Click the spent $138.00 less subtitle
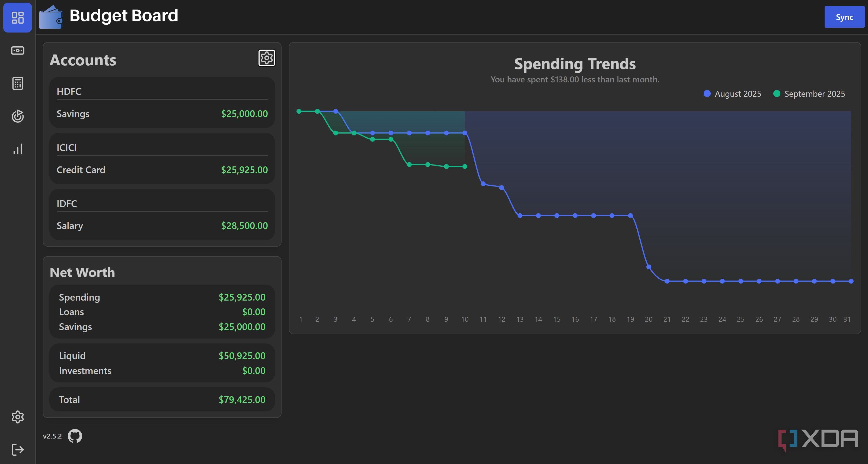The image size is (868, 464). point(575,79)
